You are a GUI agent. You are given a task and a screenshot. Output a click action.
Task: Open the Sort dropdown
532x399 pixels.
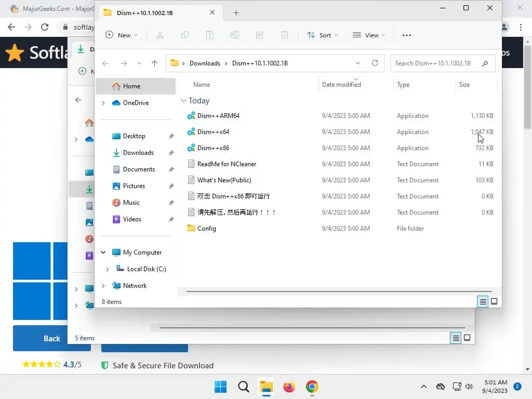[322, 35]
